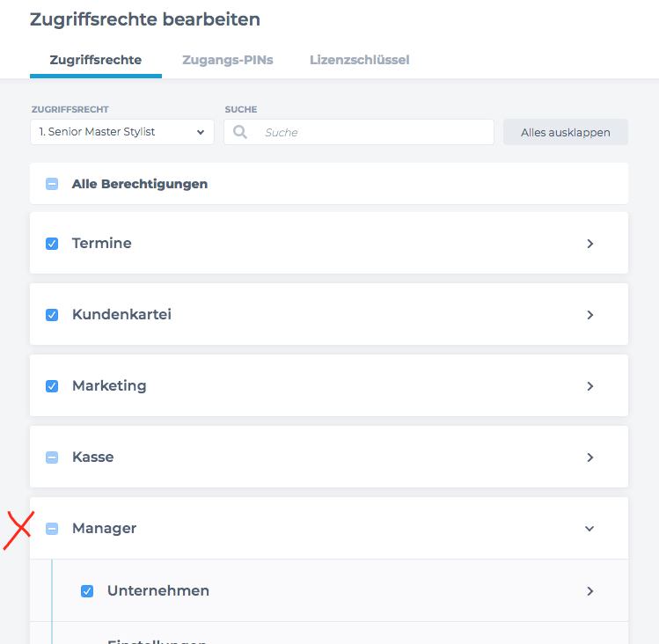Open the Zugriffsrecht dropdown showing Senior Master Stylist
Screen dimensions: 659x644
click(122, 132)
